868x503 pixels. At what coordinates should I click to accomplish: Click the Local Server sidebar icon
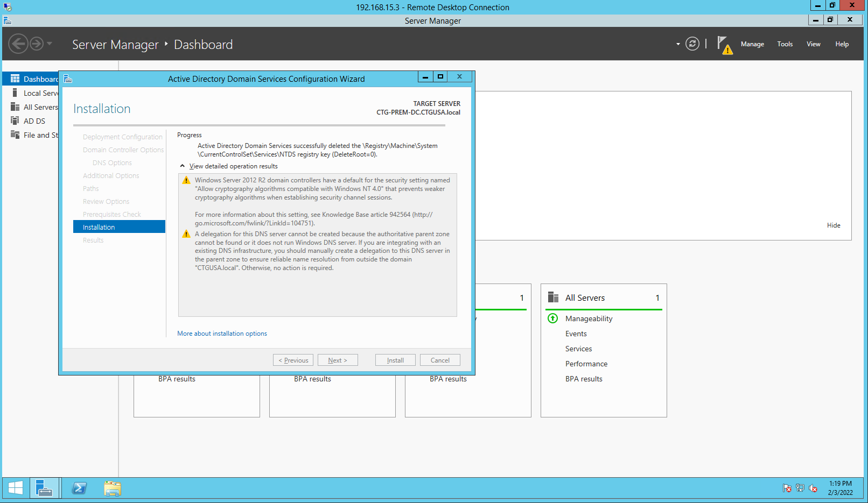(15, 93)
